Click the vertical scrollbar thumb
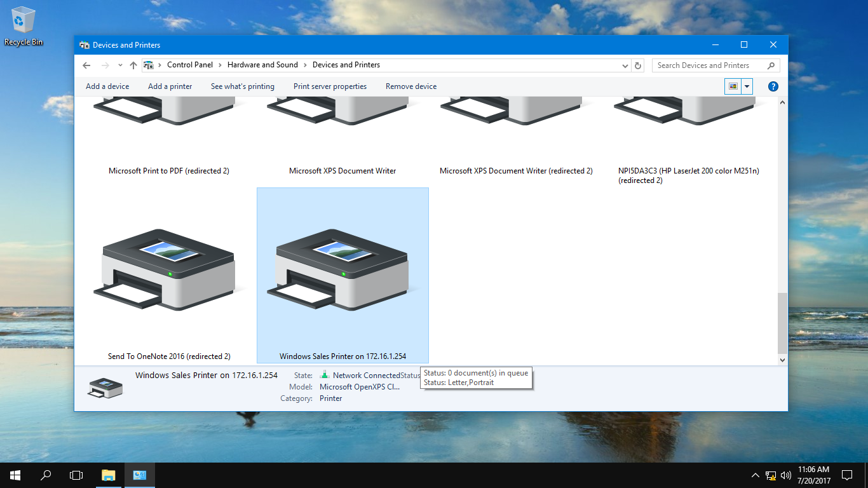This screenshot has width=868, height=488. (x=782, y=323)
